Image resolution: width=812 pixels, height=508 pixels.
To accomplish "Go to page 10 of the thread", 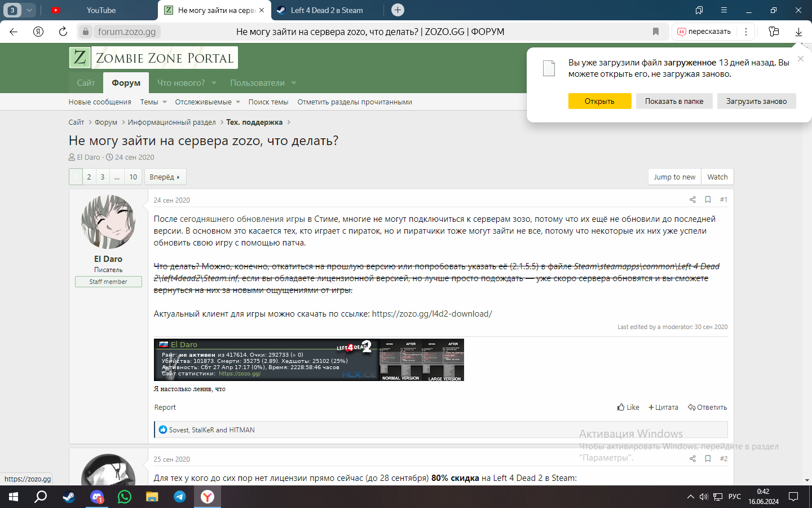I will coord(133,177).
